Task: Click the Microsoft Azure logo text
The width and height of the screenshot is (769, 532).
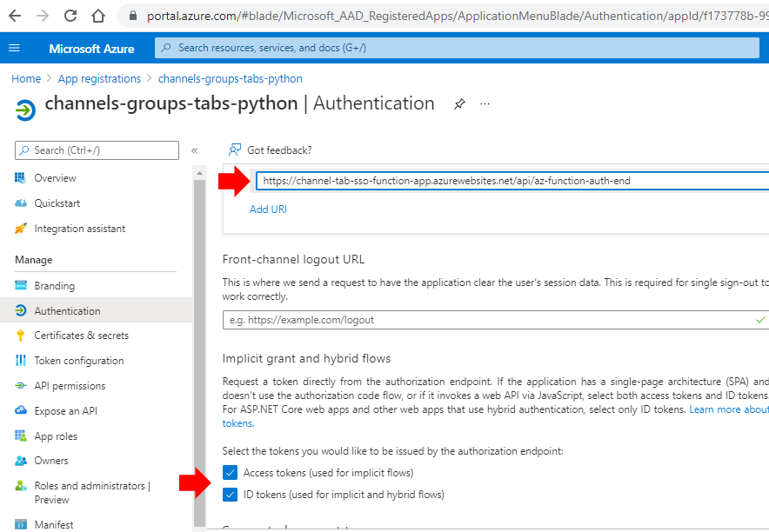Action: tap(91, 49)
